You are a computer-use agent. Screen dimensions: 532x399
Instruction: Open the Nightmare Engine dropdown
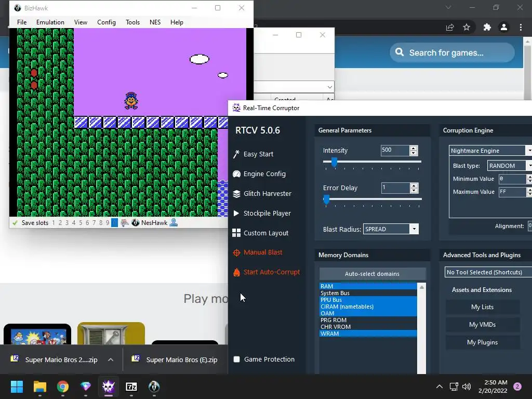(490, 151)
